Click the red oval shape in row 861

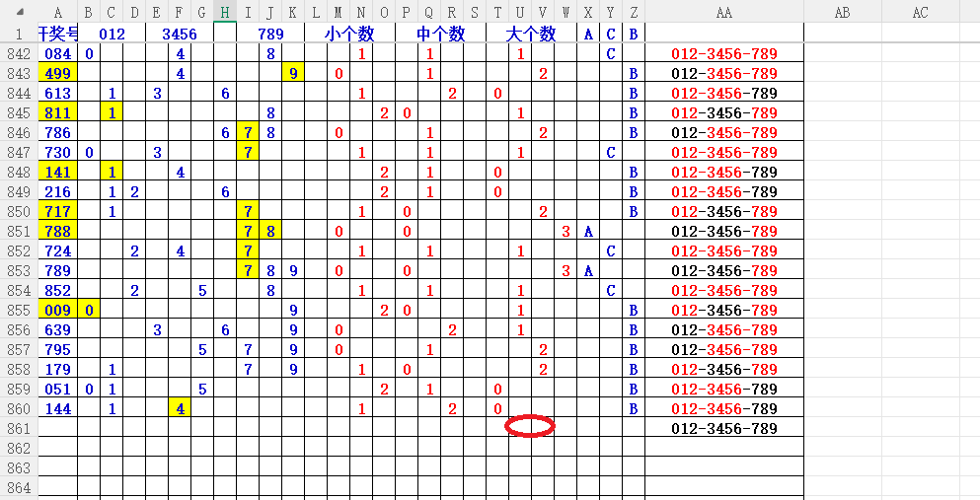pyautogui.click(x=530, y=426)
